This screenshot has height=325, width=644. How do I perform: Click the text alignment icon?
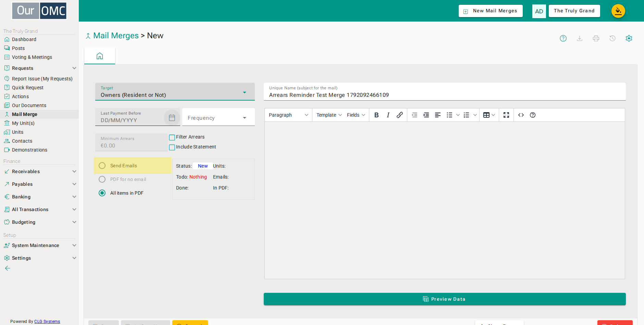pyautogui.click(x=438, y=115)
